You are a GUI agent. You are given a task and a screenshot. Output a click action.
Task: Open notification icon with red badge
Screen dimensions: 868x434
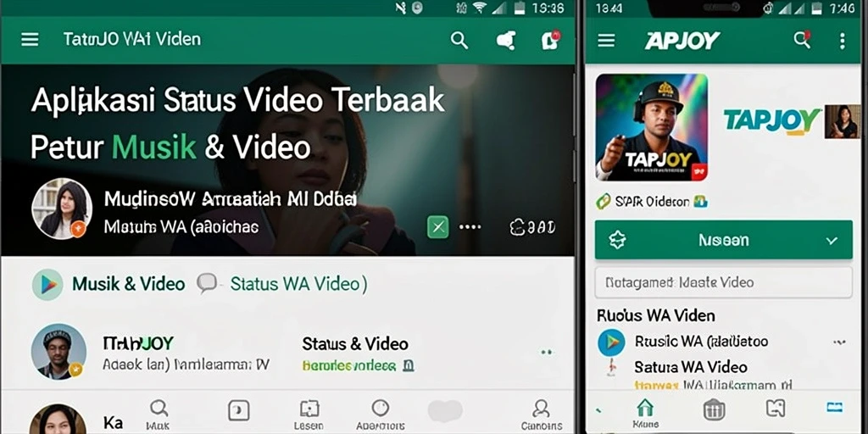[550, 40]
